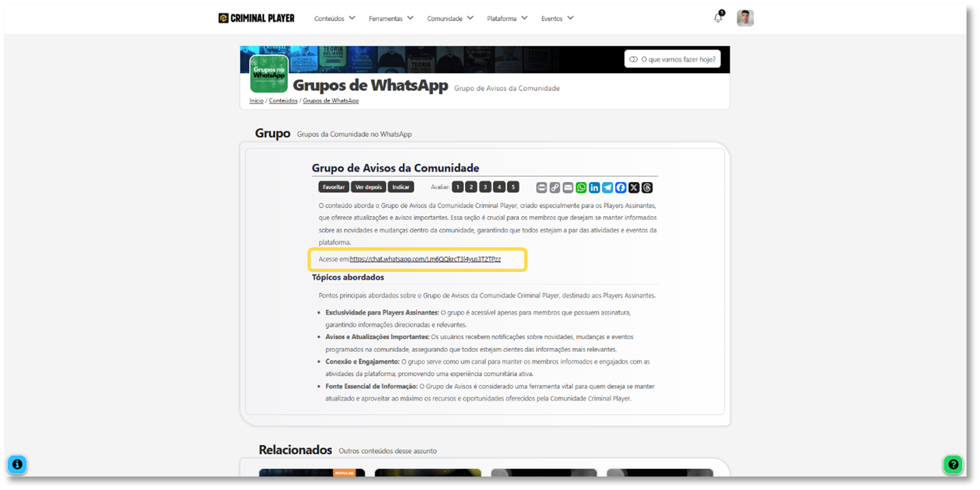The height and width of the screenshot is (490, 980).
Task: Toggle Favoritar on this group
Action: pos(333,186)
